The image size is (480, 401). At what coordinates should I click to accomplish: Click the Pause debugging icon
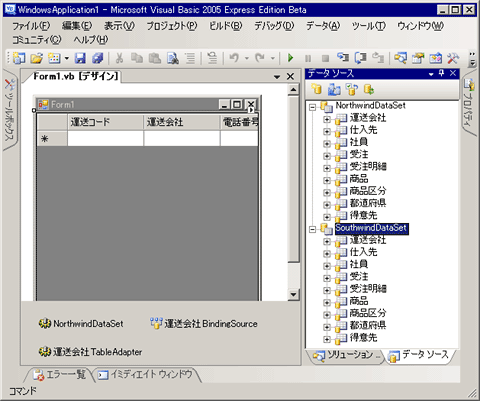pos(308,59)
